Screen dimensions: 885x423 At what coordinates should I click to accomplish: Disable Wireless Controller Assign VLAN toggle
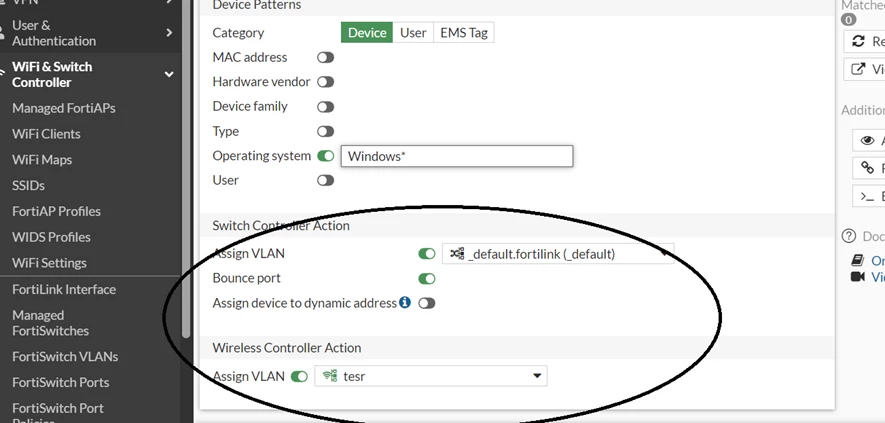click(299, 376)
